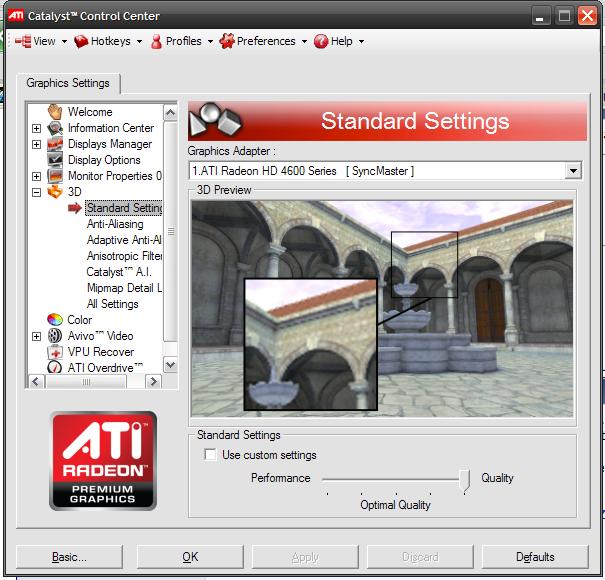Expand the Information Center node
This screenshot has height=580, width=605.
[36, 129]
